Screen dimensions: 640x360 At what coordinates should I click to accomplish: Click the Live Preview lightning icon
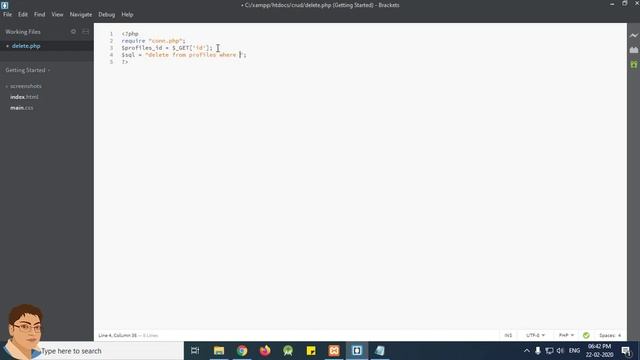pyautogui.click(x=633, y=36)
